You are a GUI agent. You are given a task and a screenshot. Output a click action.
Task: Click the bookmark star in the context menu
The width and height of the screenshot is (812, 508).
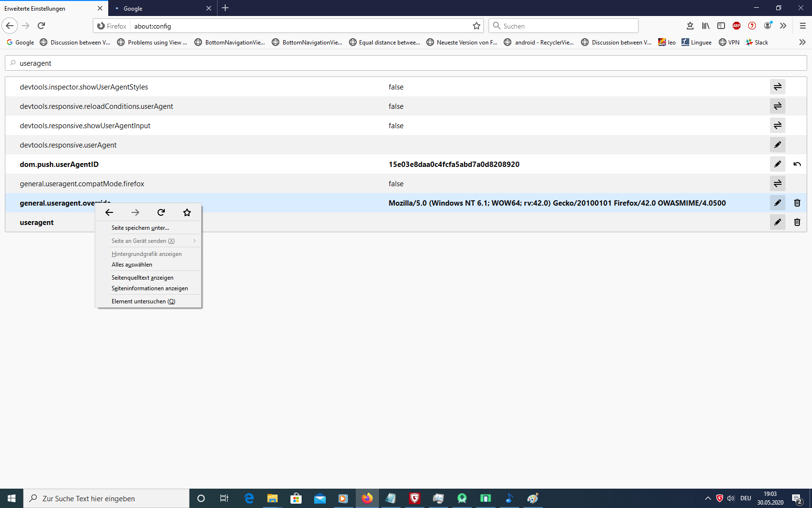click(x=187, y=212)
